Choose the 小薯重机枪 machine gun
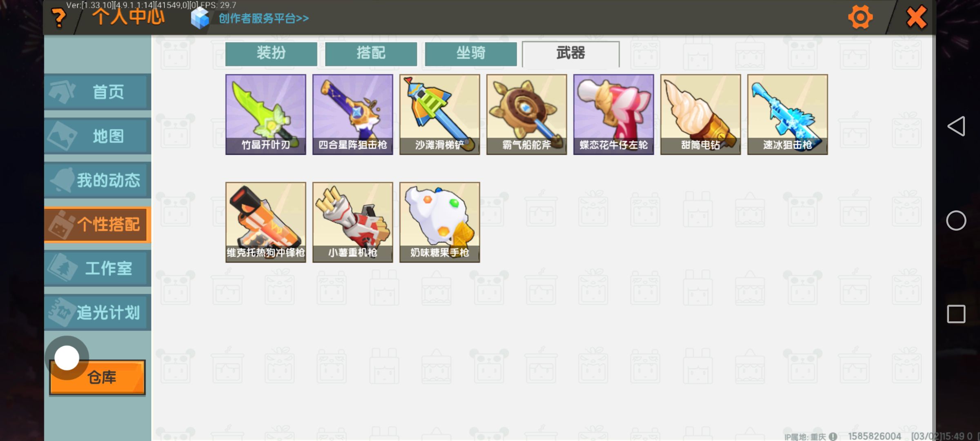980x441 pixels. (x=353, y=222)
